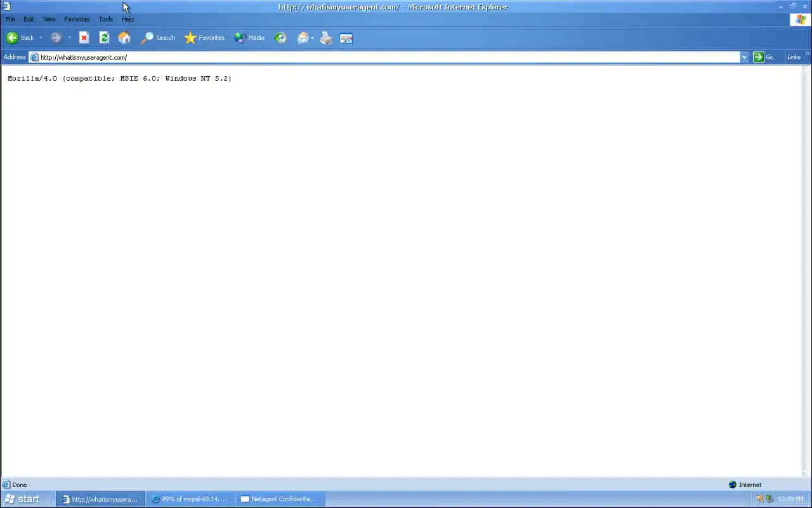Go back with the Back button
The image size is (812, 508).
(x=20, y=38)
